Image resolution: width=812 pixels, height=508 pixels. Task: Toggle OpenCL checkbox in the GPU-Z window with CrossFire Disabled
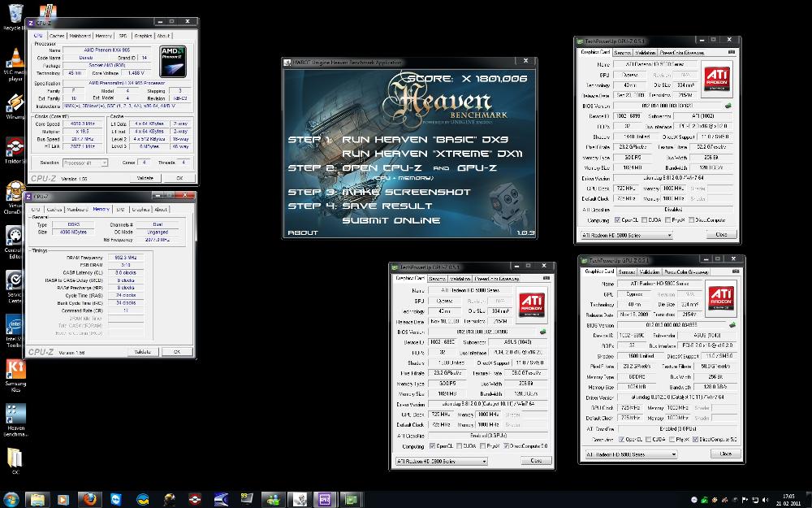click(x=617, y=219)
